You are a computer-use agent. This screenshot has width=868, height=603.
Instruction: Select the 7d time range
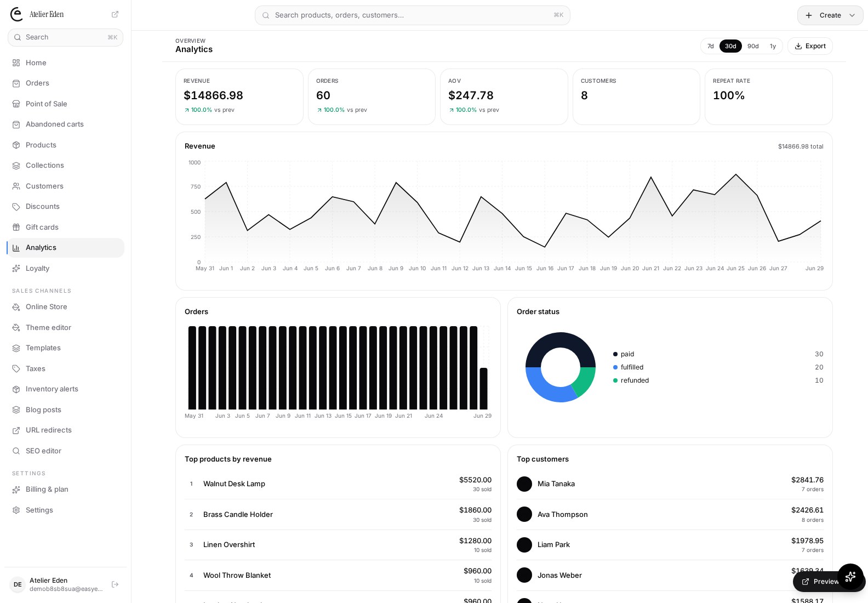click(x=710, y=46)
